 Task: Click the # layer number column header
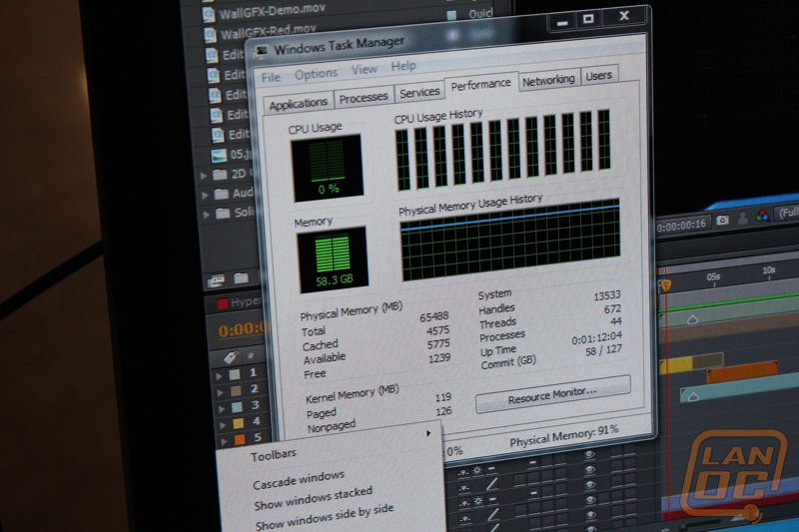[251, 355]
